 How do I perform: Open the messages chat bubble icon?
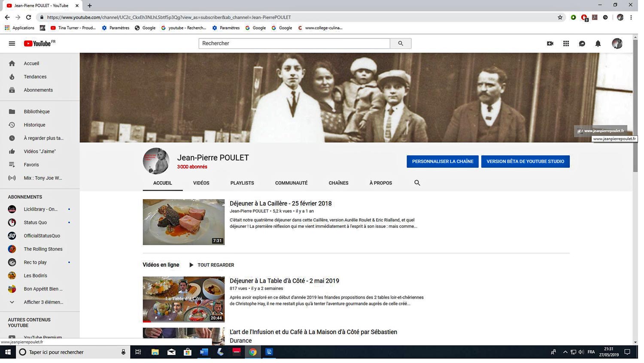(582, 44)
